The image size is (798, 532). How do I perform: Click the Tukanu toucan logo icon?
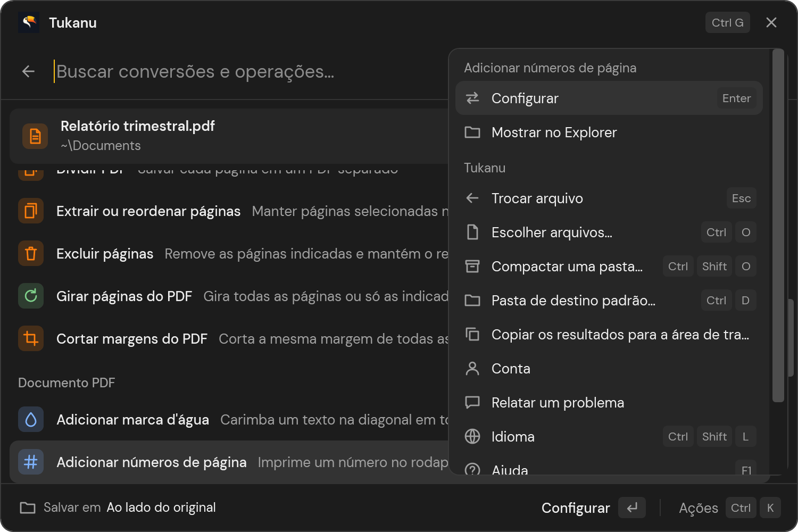point(29,22)
